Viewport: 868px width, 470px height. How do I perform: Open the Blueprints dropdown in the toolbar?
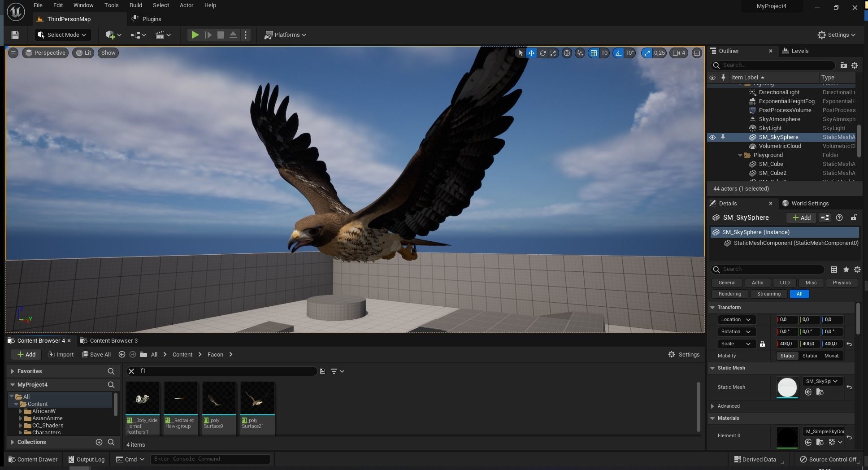(x=138, y=35)
